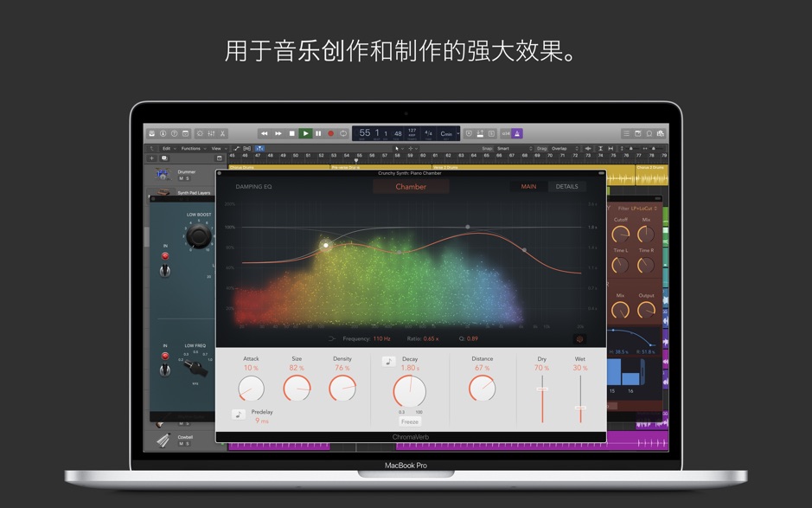
Task: Switch to the DETAILS tab in ChromaVerb
Action: pyautogui.click(x=567, y=186)
